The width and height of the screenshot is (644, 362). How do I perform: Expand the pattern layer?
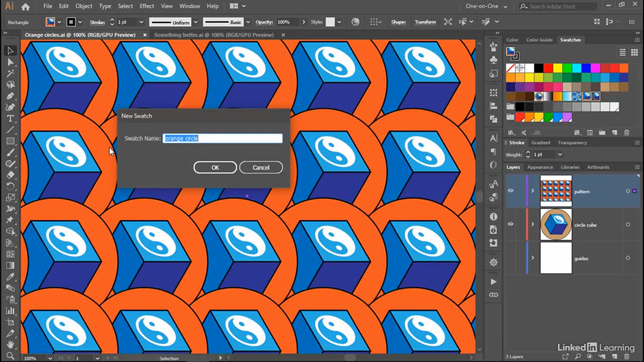[533, 191]
